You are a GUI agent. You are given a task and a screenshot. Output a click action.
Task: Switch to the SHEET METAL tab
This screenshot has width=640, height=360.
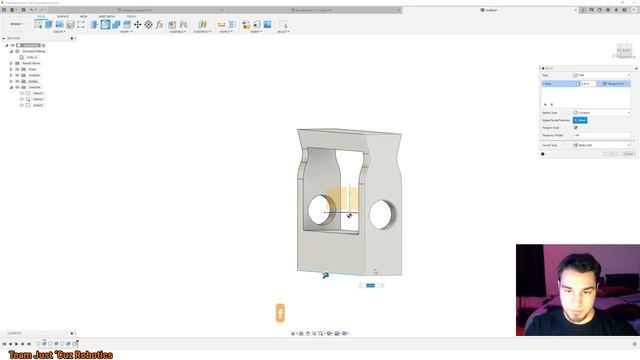click(107, 17)
